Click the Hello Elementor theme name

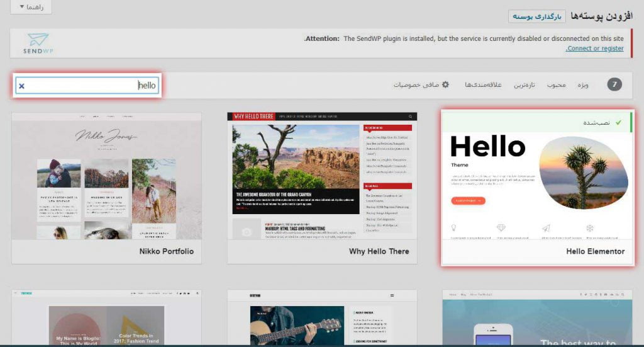tap(595, 251)
